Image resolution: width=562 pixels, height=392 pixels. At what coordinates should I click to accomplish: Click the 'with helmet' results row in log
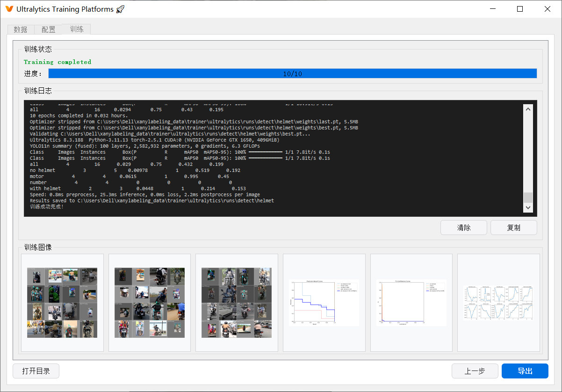pyautogui.click(x=138, y=189)
